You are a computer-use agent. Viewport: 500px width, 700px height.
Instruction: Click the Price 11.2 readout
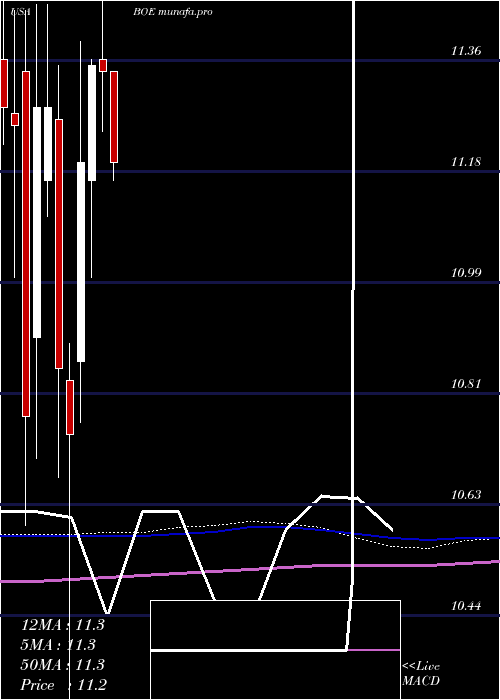pyautogui.click(x=63, y=684)
